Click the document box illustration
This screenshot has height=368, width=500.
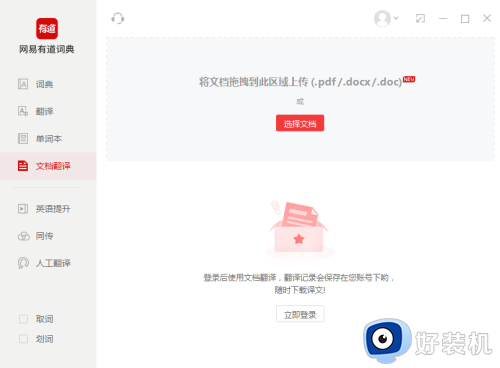click(299, 229)
